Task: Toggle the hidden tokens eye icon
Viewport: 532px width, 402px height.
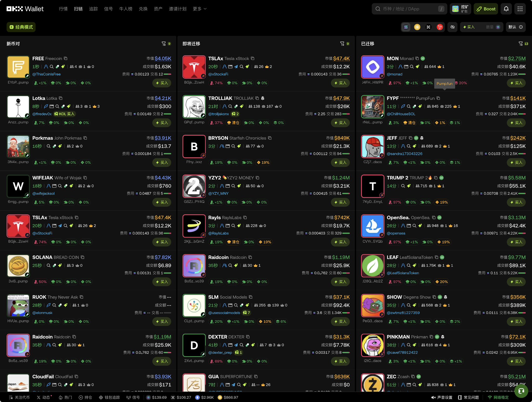Action: (x=452, y=27)
